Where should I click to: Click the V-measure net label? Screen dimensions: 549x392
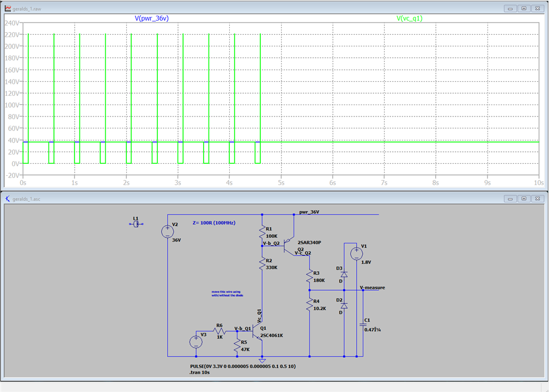373,287
